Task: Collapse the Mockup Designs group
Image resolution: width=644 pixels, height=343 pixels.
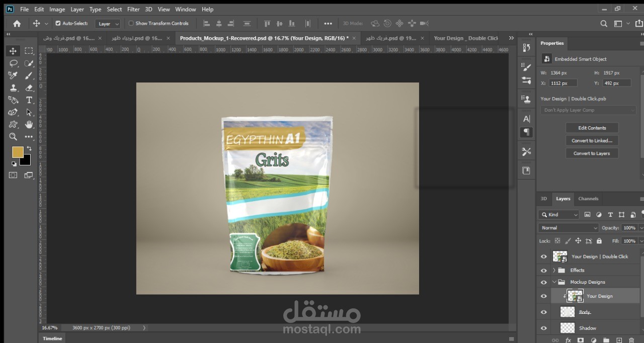Action: [554, 282]
